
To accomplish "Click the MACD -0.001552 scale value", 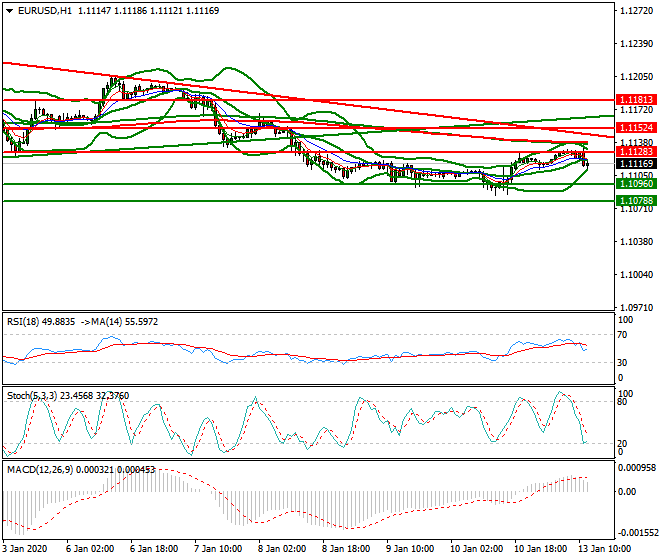I will [636, 533].
